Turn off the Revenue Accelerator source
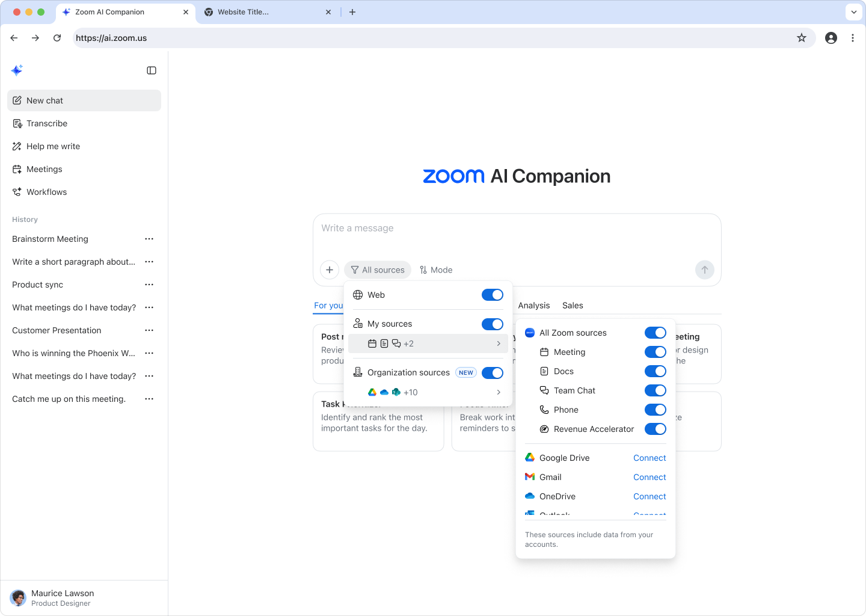Viewport: 866px width, 616px height. (655, 429)
